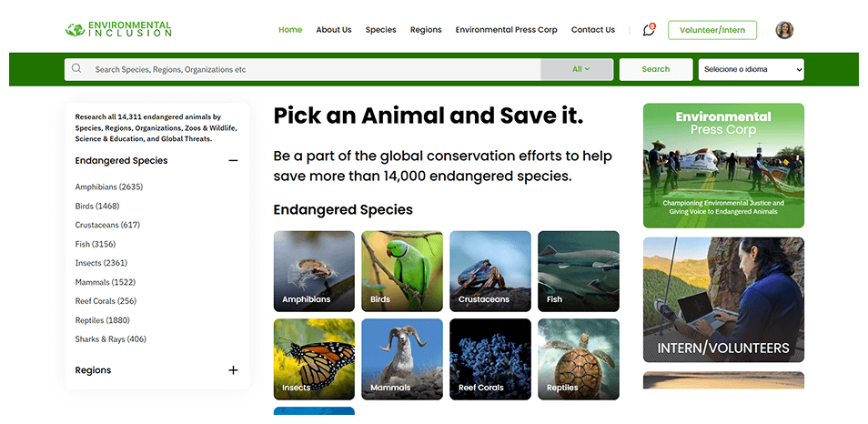Type in the species search field
Screen dimensions: 868x424
309,69
